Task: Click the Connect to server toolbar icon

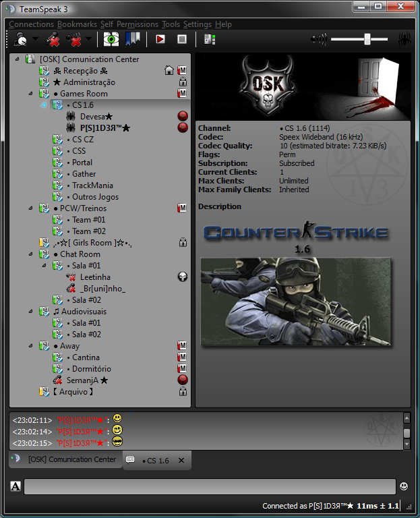Action: 21,39
